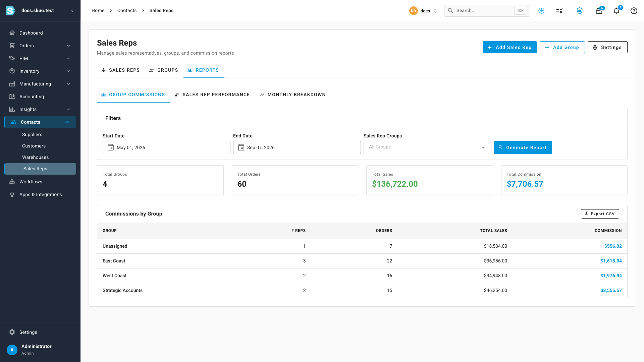Click the Contacts people icon
This screenshot has width=644, height=362.
pyautogui.click(x=13, y=122)
